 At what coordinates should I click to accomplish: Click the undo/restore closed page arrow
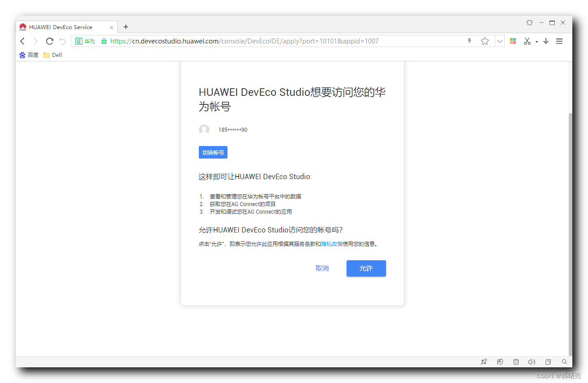pyautogui.click(x=63, y=41)
